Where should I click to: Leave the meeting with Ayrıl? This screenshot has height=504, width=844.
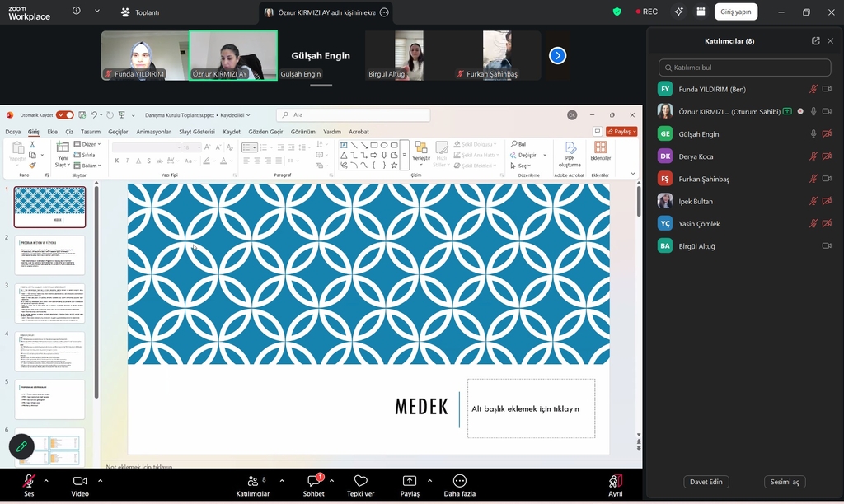[x=615, y=482]
